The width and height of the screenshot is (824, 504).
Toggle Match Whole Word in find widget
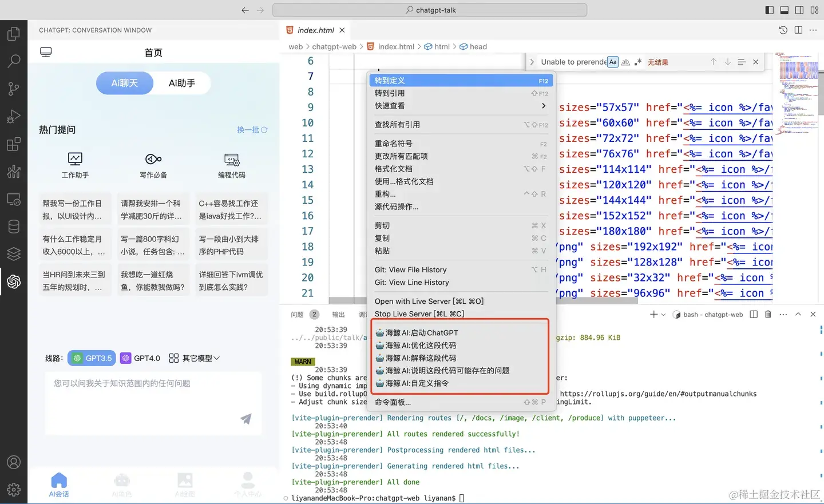[625, 62]
